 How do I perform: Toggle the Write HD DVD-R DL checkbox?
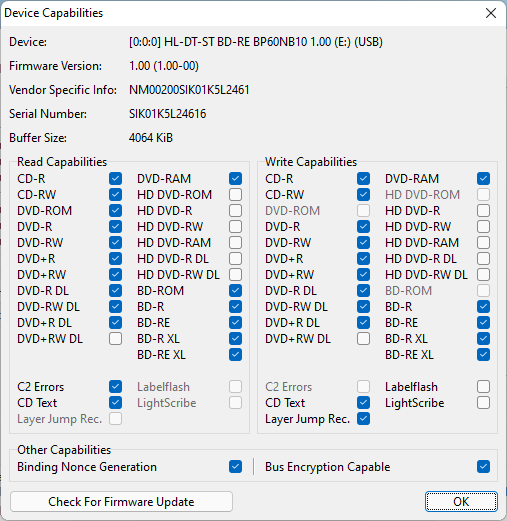click(483, 258)
